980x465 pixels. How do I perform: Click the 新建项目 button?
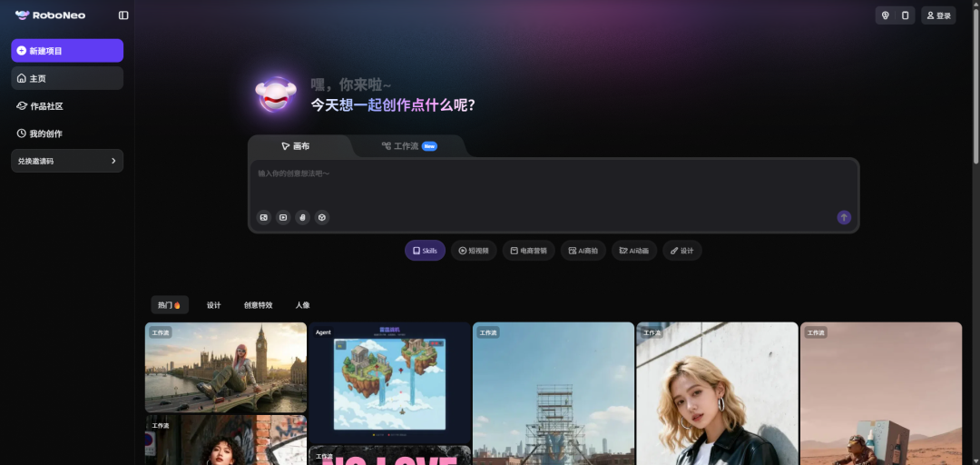point(67,51)
